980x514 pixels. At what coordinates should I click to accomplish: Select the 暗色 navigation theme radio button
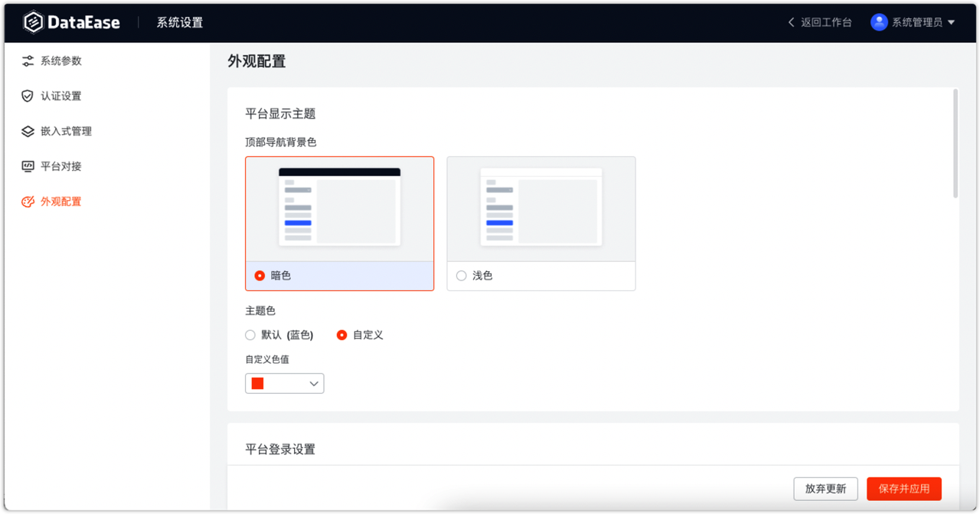[260, 275]
